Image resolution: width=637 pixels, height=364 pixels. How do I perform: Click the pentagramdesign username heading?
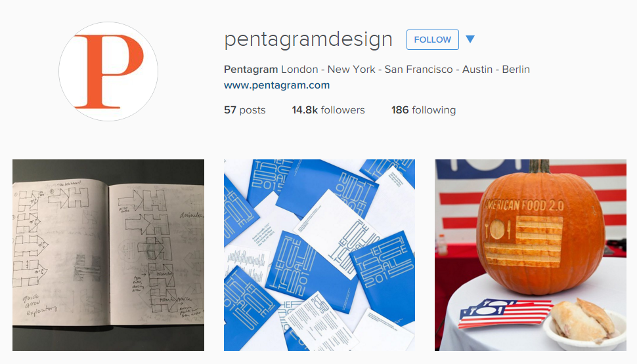tap(309, 39)
